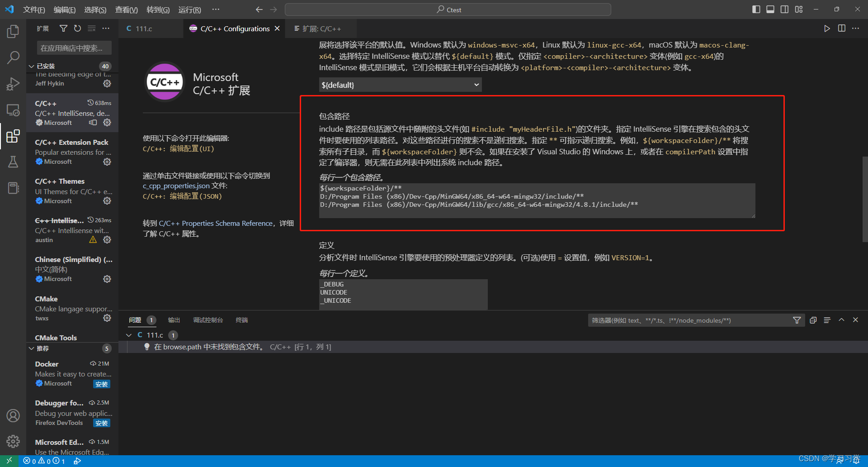Image resolution: width=868 pixels, height=467 pixels.
Task: Switch to 扩展: C/C++ tab
Action: 321,29
